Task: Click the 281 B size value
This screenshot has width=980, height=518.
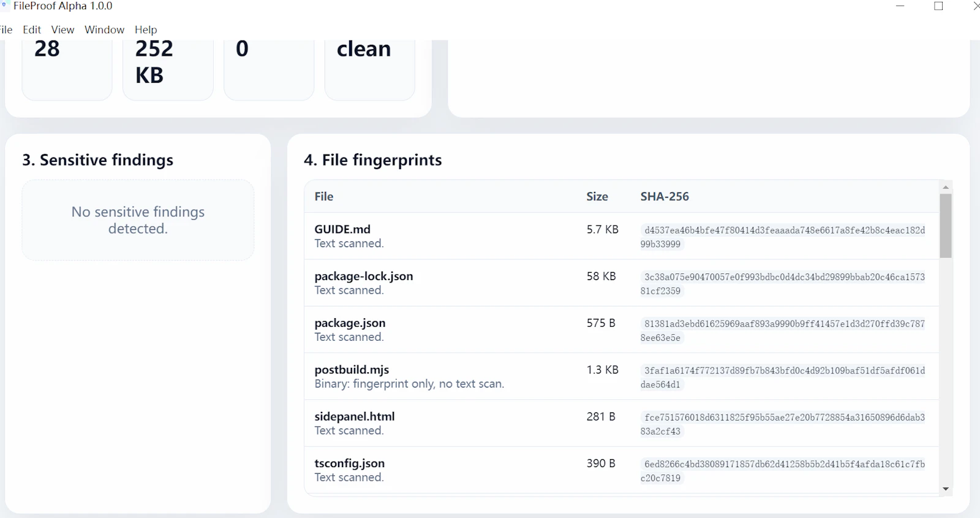Action: 601,417
